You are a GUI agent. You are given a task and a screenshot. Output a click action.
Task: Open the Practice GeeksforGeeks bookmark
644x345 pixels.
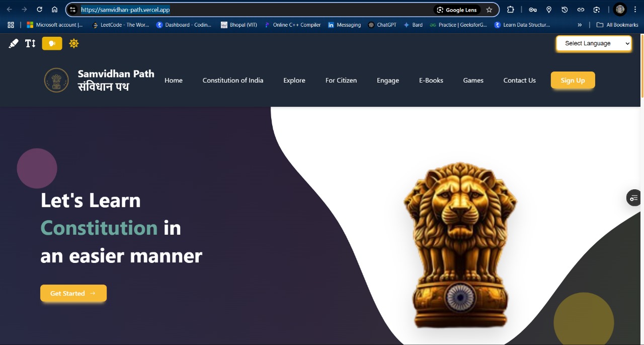(458, 25)
